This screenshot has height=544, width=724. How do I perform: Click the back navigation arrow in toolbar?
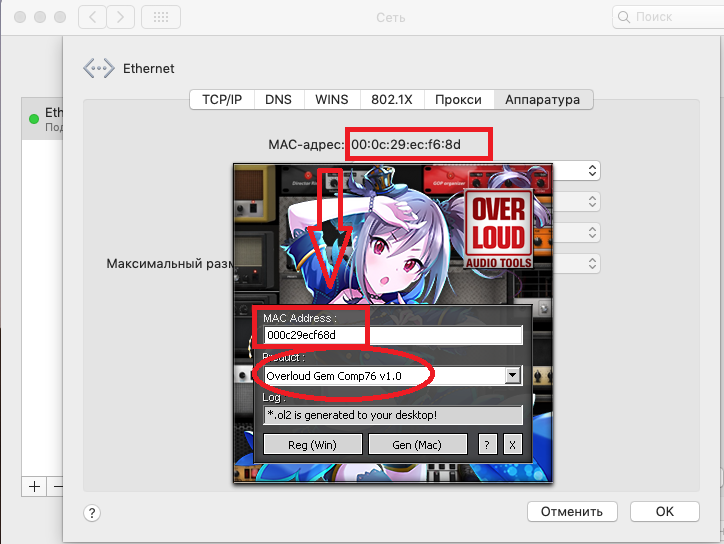[93, 17]
